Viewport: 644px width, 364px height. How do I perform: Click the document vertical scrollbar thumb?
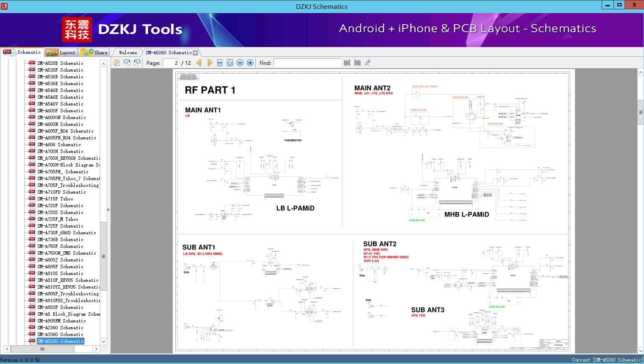coord(641,112)
